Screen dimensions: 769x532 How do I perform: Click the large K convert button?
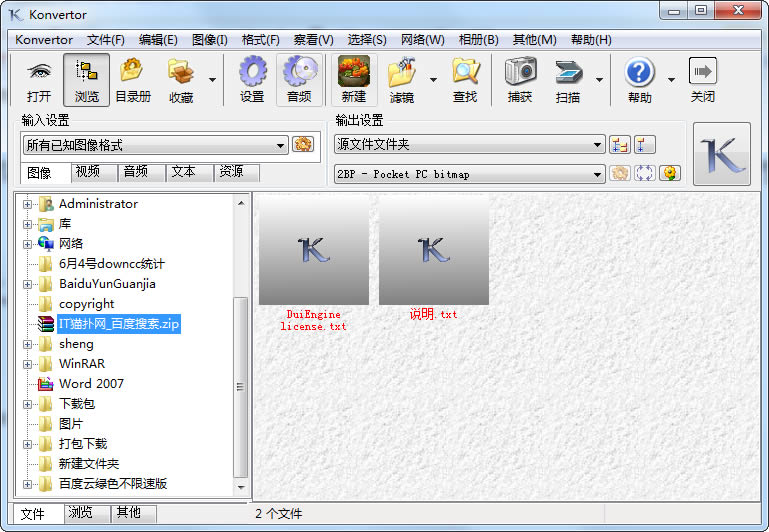point(721,154)
